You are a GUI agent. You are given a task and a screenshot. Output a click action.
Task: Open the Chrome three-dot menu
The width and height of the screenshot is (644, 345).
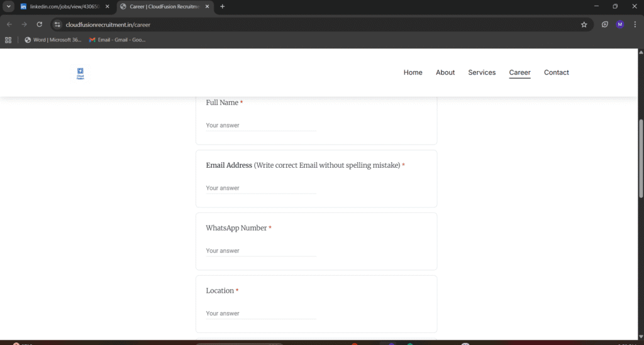(635, 25)
